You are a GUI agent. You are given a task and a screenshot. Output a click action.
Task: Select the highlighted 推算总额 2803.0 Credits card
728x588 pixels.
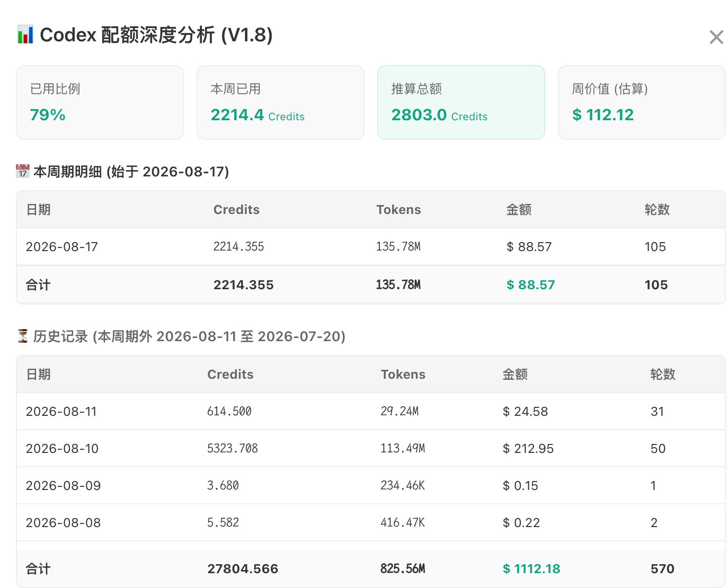(461, 102)
